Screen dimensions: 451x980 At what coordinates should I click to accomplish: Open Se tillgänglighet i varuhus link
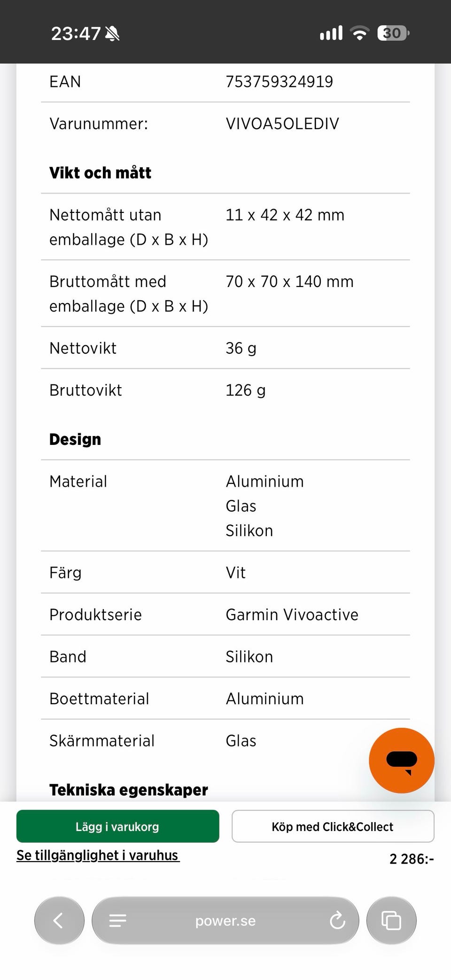pyautogui.click(x=98, y=855)
